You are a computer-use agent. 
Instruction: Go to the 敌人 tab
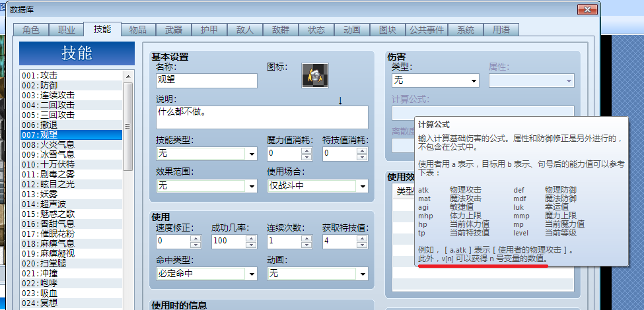pyautogui.click(x=245, y=30)
